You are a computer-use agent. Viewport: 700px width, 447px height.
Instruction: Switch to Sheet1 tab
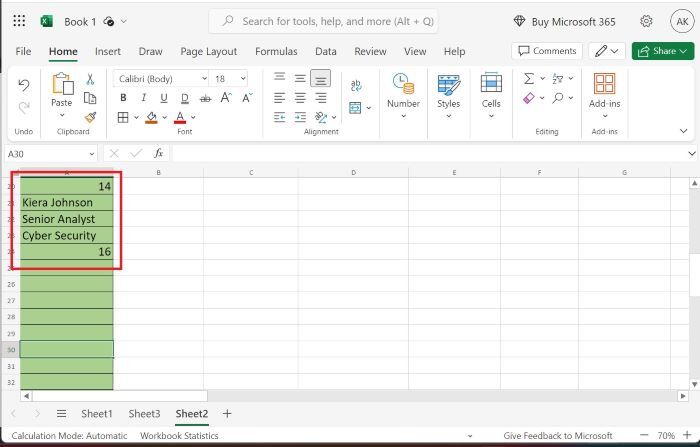tap(96, 414)
